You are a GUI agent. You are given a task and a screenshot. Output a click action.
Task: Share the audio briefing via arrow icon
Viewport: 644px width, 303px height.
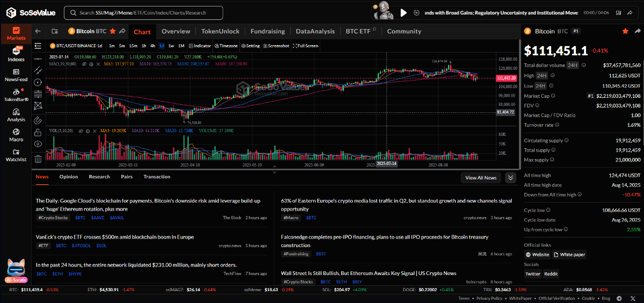click(630, 12)
